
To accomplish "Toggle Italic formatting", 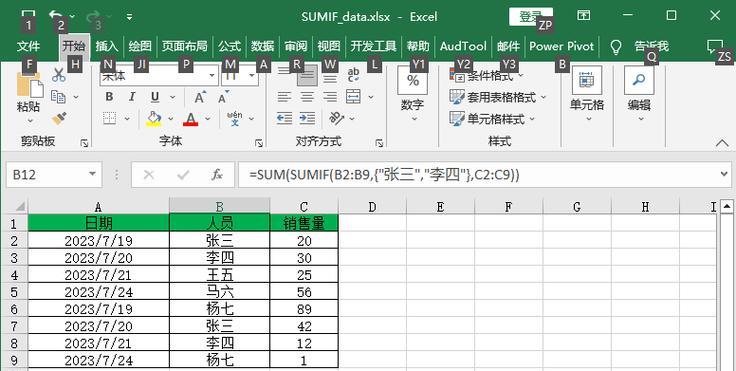I will coord(132,97).
